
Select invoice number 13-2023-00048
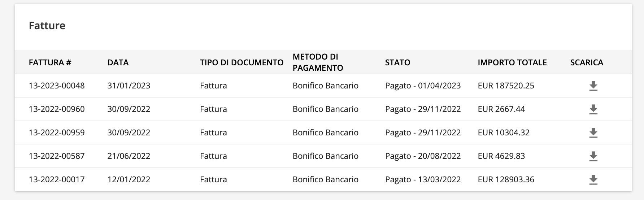coord(57,86)
